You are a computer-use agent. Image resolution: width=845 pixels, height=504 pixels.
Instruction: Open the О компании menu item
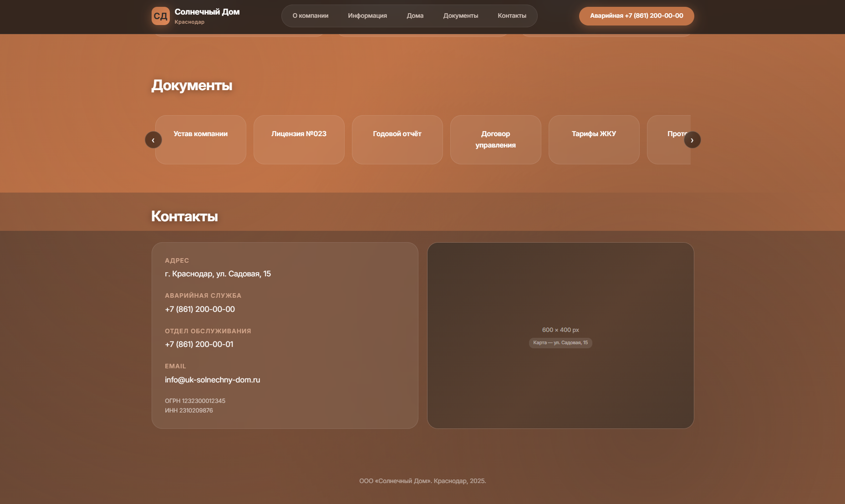[311, 15]
